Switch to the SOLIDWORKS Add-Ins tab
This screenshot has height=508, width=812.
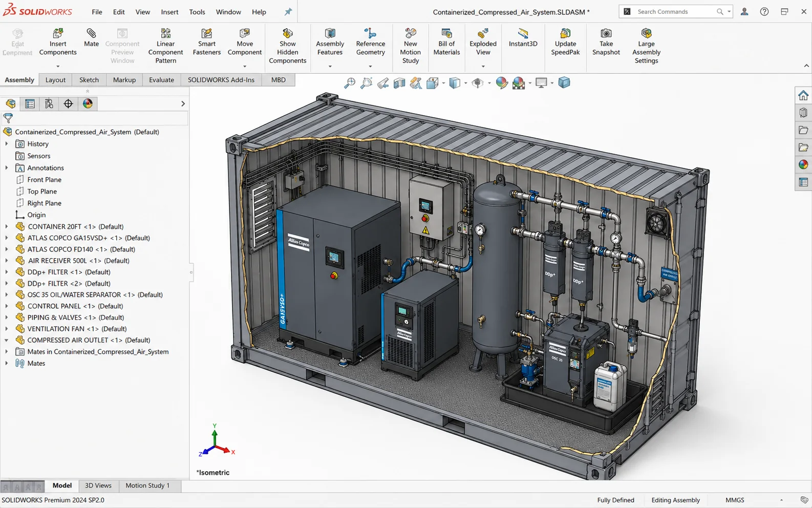click(x=221, y=80)
